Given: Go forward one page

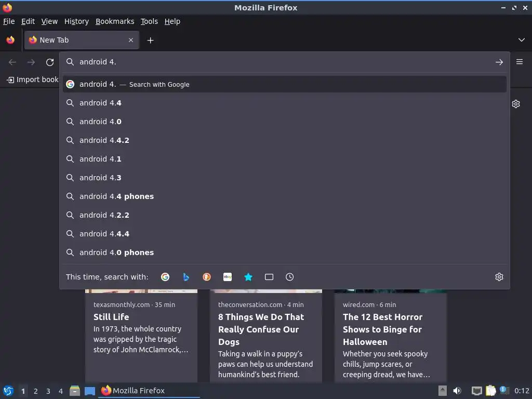Looking at the screenshot, I should coord(31,62).
